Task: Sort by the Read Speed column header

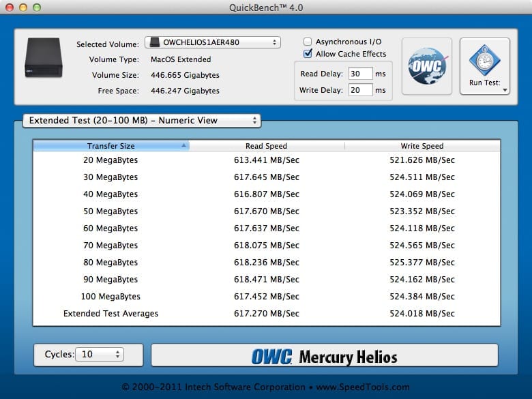Action: click(x=266, y=146)
